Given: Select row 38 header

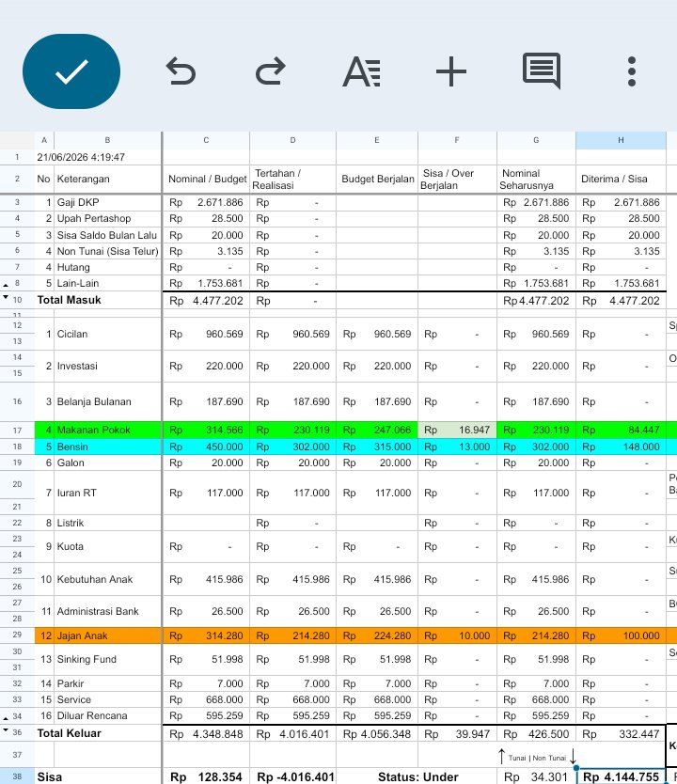Looking at the screenshot, I should tap(17, 776).
